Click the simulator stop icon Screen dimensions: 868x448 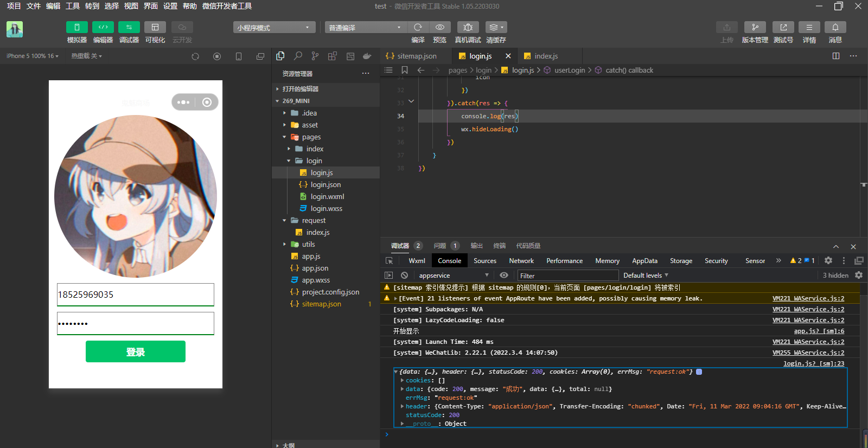217,56
